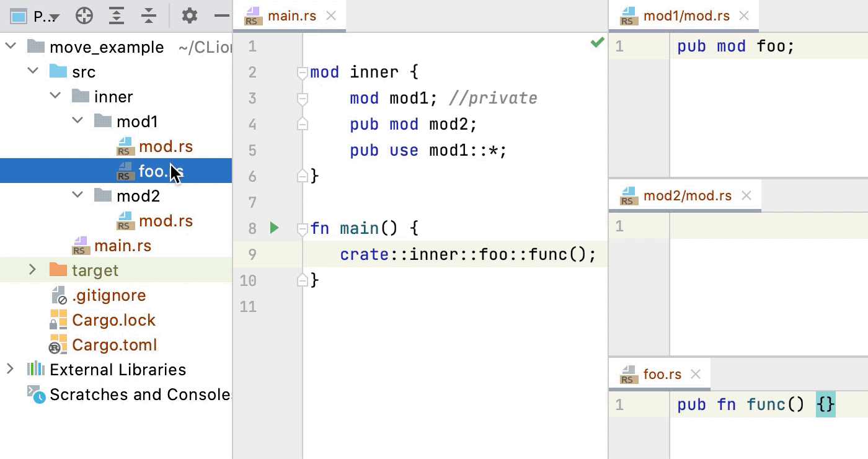Close the foo.rs editor tab
This screenshot has width=868, height=459.
click(x=697, y=373)
